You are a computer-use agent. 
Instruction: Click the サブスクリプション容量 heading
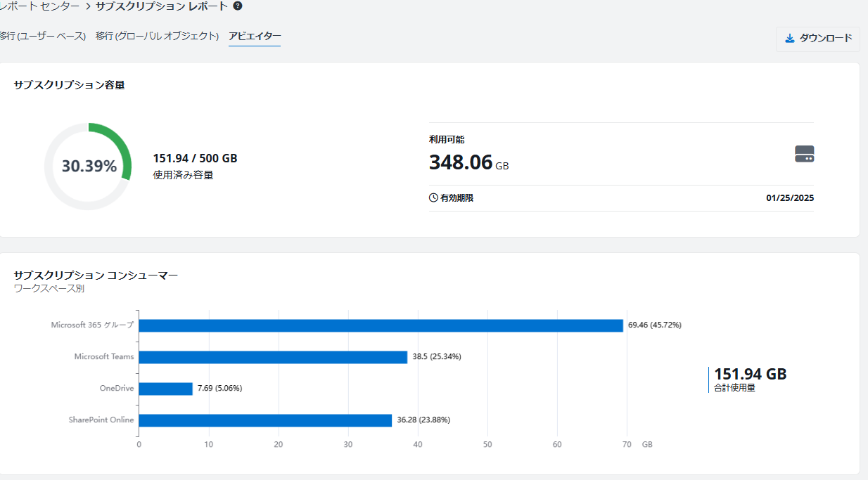click(x=70, y=85)
